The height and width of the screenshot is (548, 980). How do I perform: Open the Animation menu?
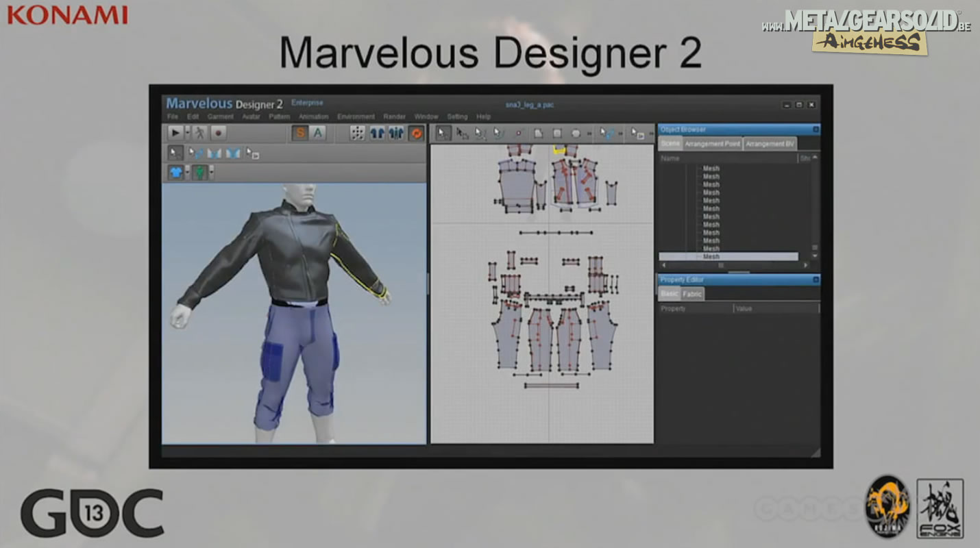[314, 116]
